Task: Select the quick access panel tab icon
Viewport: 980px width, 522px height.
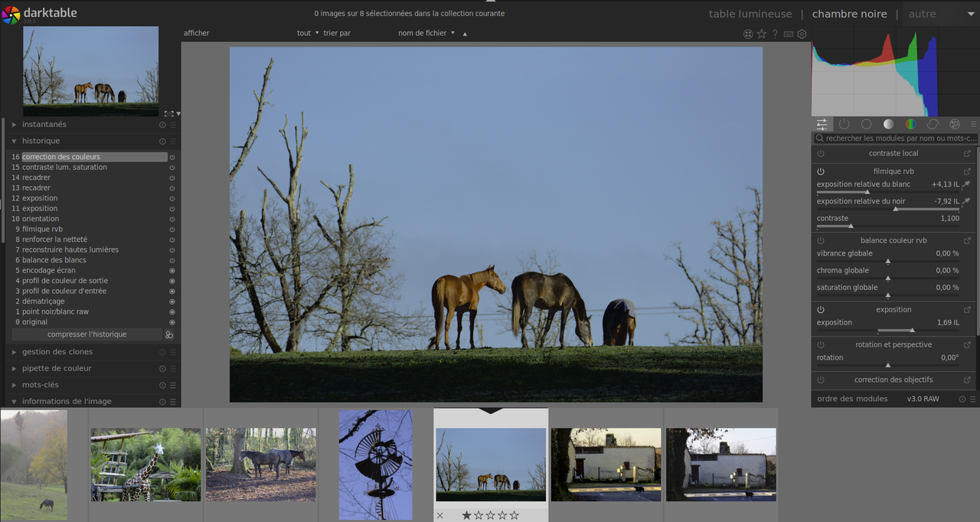Action: pyautogui.click(x=822, y=124)
